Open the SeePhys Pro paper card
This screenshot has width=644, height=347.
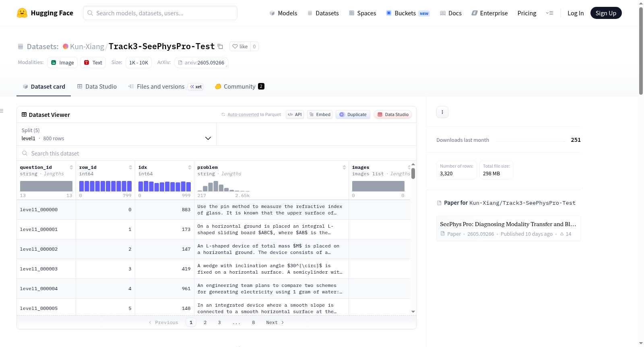(x=508, y=229)
